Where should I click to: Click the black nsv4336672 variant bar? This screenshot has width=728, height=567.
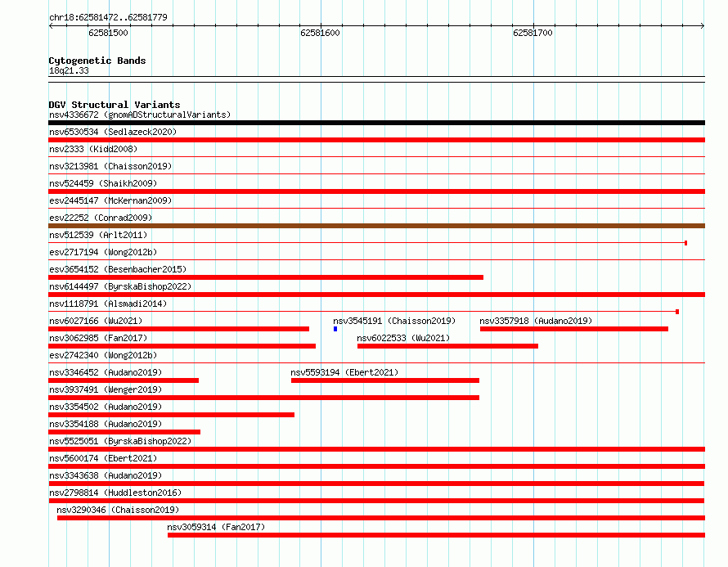coord(376,123)
